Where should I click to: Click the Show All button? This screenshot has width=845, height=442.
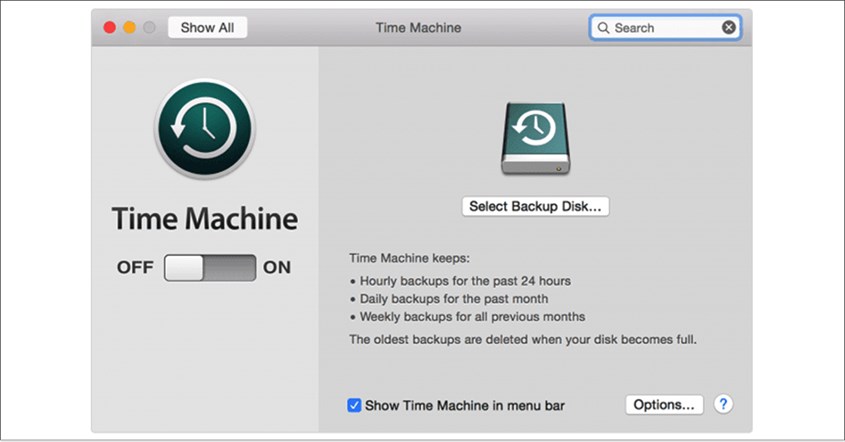point(207,27)
